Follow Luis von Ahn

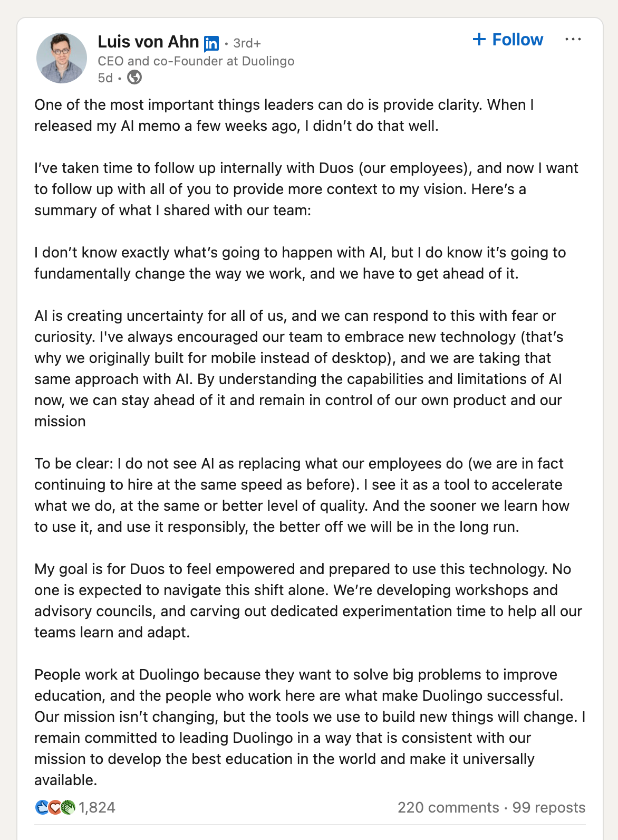[508, 40]
